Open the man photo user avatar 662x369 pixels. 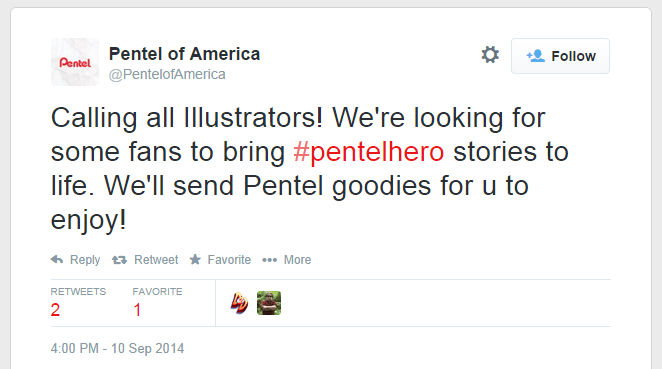pyautogui.click(x=269, y=303)
